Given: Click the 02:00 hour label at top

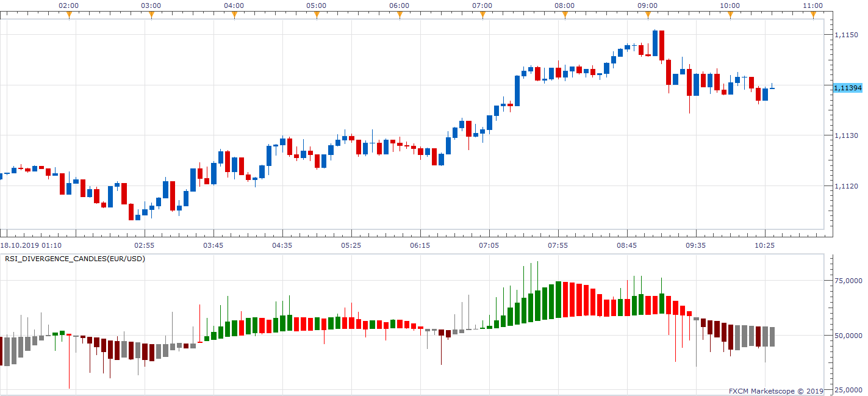Looking at the screenshot, I should (68, 5).
